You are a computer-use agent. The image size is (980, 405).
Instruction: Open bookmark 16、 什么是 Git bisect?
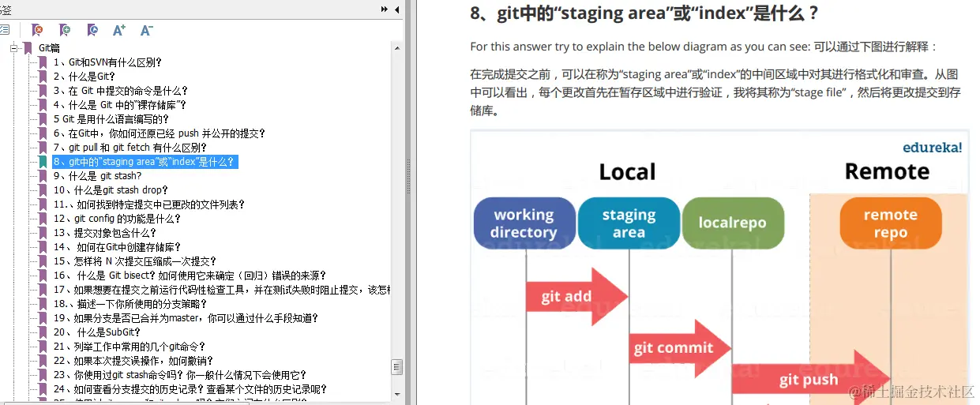pyautogui.click(x=190, y=276)
